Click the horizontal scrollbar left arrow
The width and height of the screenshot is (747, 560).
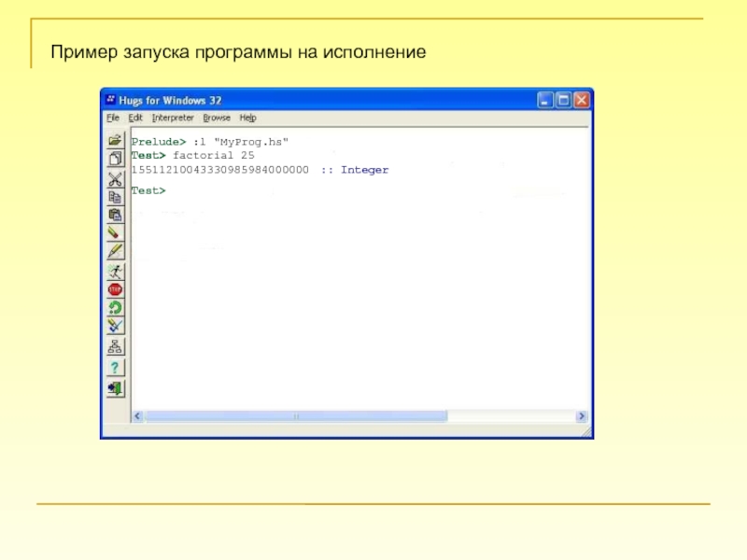[136, 416]
